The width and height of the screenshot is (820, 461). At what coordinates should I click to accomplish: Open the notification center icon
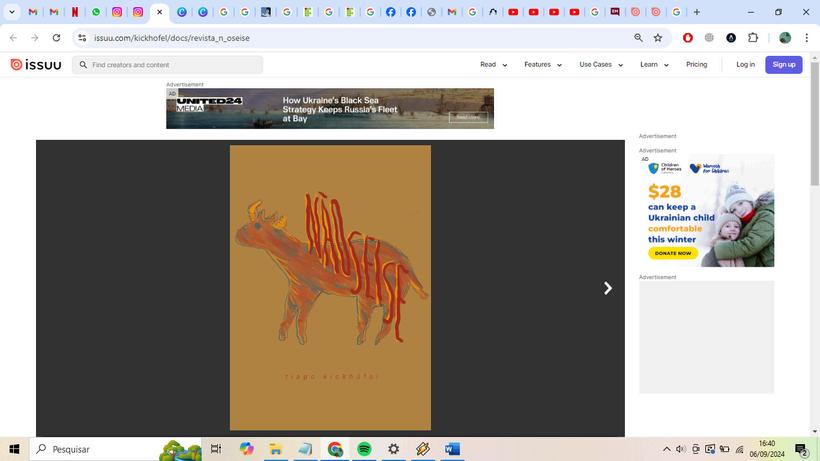point(801,449)
